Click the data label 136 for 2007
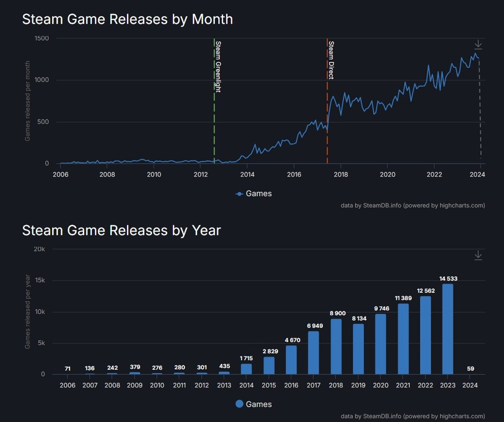This screenshot has width=504, height=422. (90, 368)
